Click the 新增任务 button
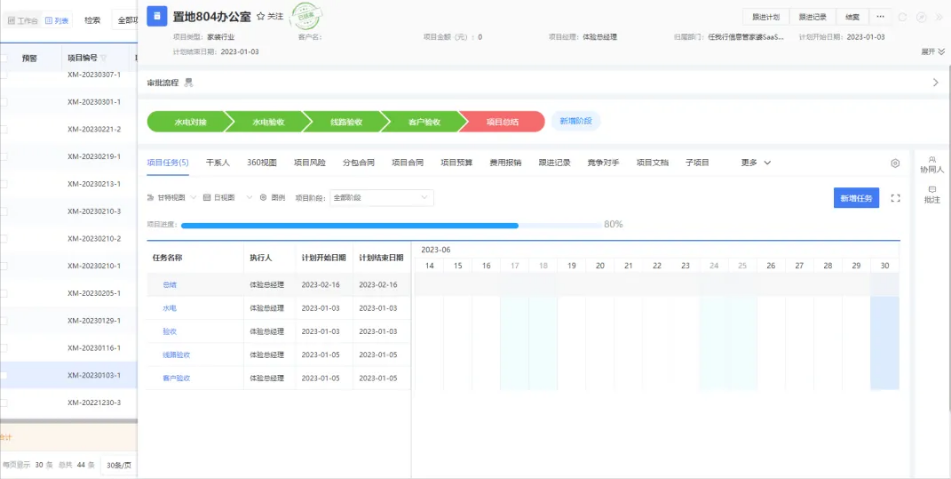951x479 pixels. (856, 199)
